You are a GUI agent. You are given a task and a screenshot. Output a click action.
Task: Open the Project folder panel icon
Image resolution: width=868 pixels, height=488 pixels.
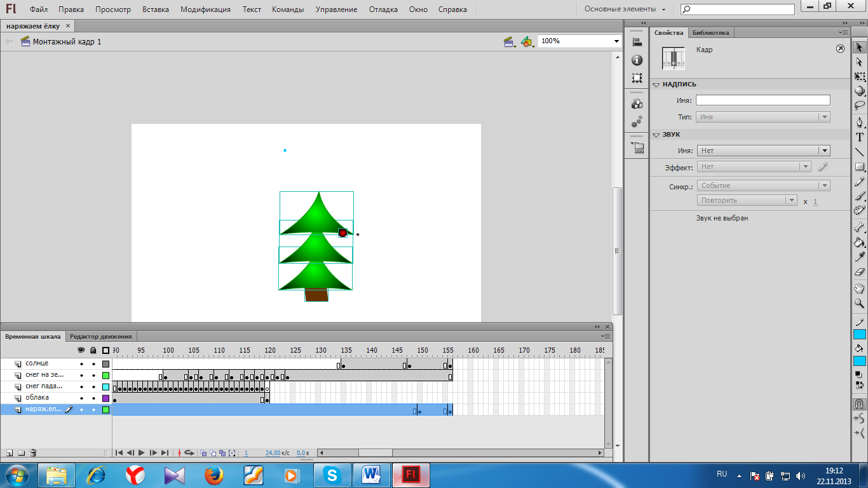pos(637,147)
